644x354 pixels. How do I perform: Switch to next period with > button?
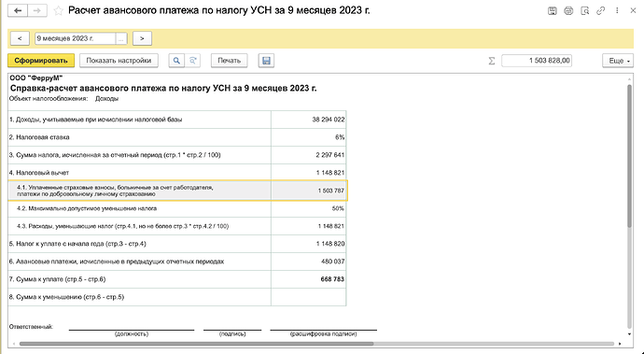[x=142, y=38]
